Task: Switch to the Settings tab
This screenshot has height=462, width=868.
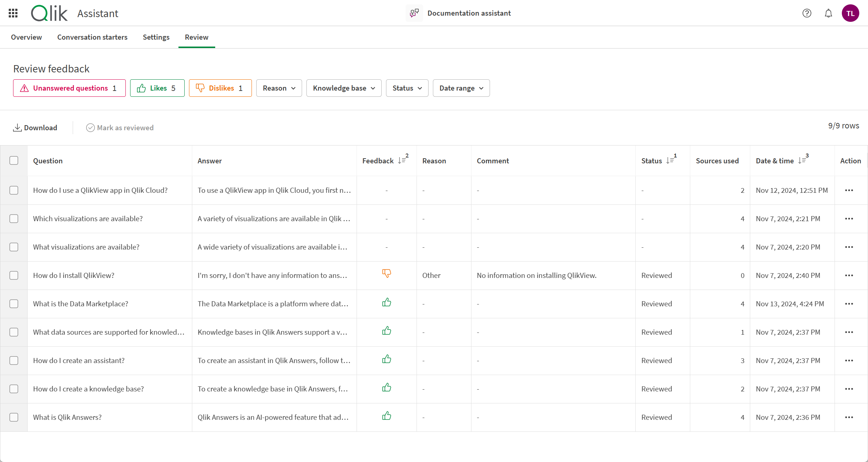Action: 156,37
